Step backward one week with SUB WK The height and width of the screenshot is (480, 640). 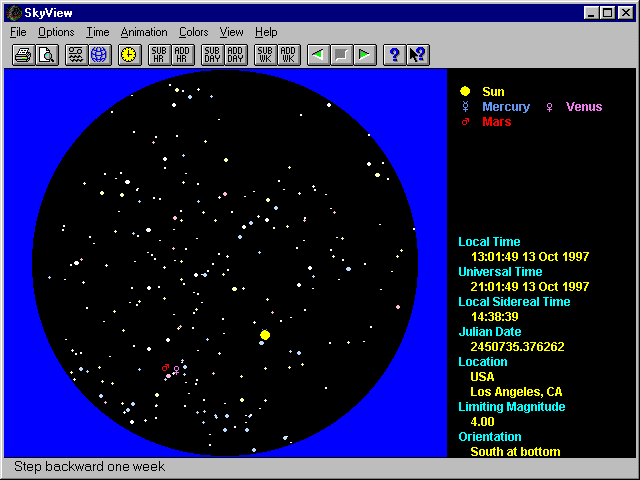[x=265, y=55]
